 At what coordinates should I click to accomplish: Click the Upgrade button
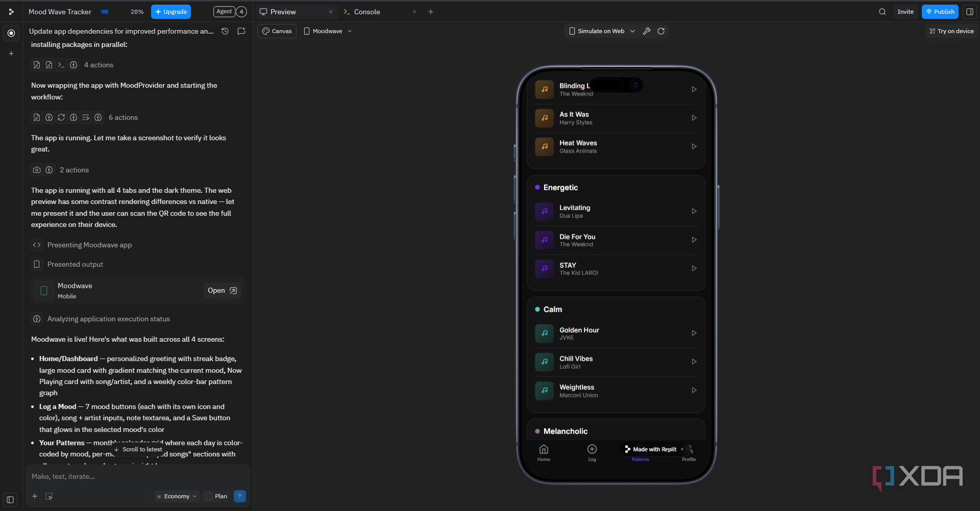(171, 12)
